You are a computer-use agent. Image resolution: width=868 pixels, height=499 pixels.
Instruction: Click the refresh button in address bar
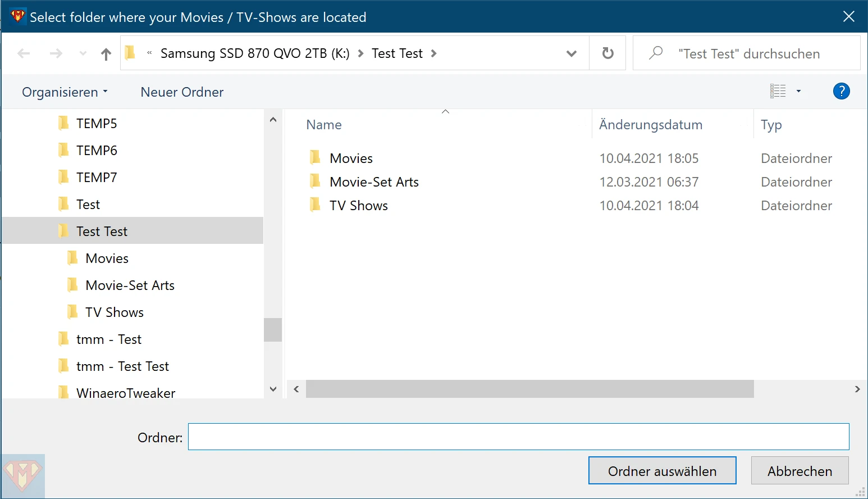click(607, 53)
